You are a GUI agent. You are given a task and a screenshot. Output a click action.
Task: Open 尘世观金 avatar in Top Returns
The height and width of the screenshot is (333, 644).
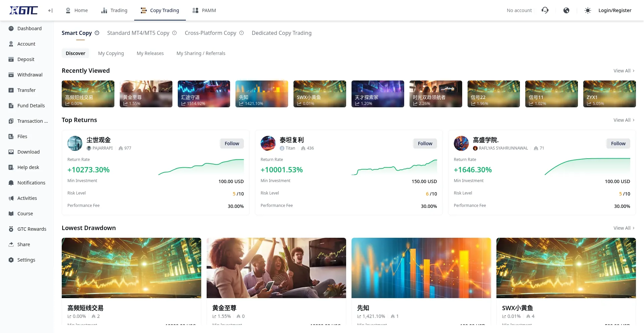[x=75, y=143]
